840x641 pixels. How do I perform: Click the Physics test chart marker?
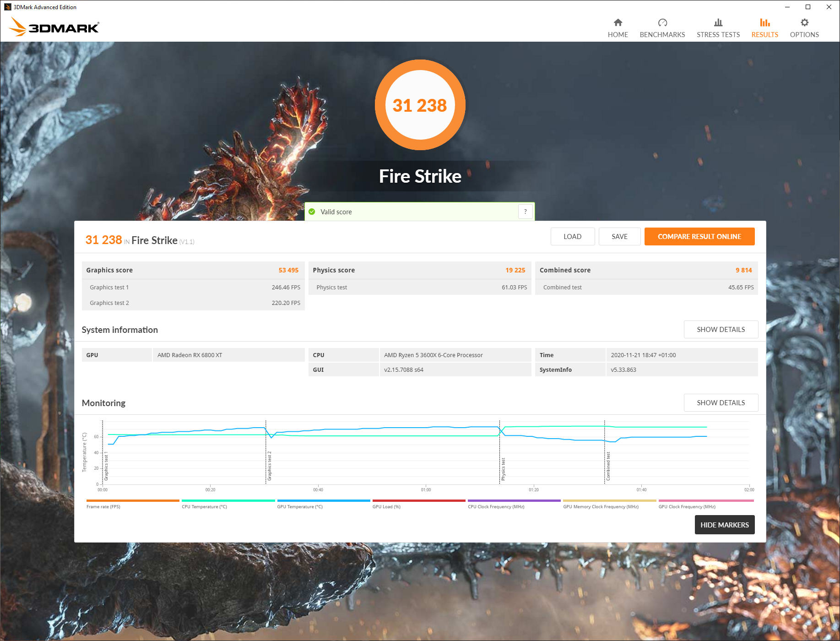(x=504, y=469)
